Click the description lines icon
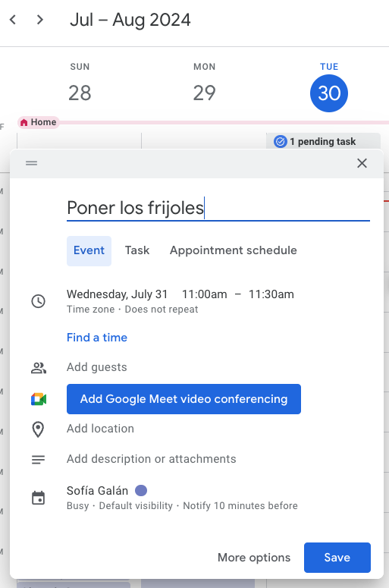Viewport: 389px width, 588px height. (38, 459)
